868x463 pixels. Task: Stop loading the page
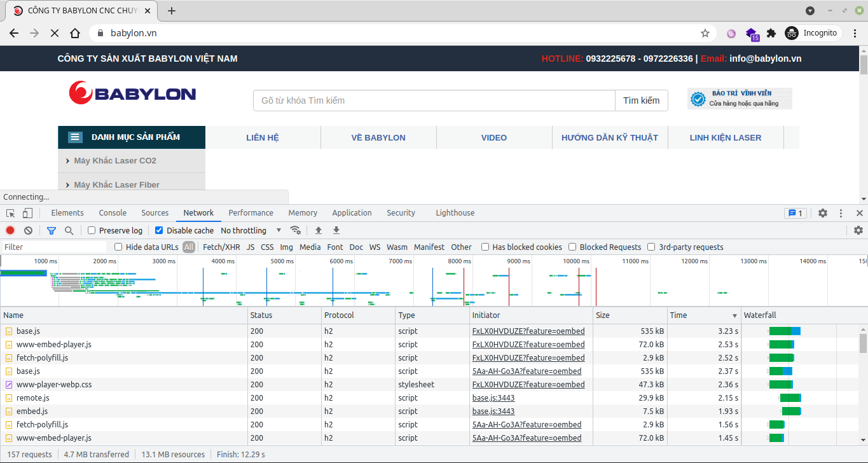(x=55, y=33)
